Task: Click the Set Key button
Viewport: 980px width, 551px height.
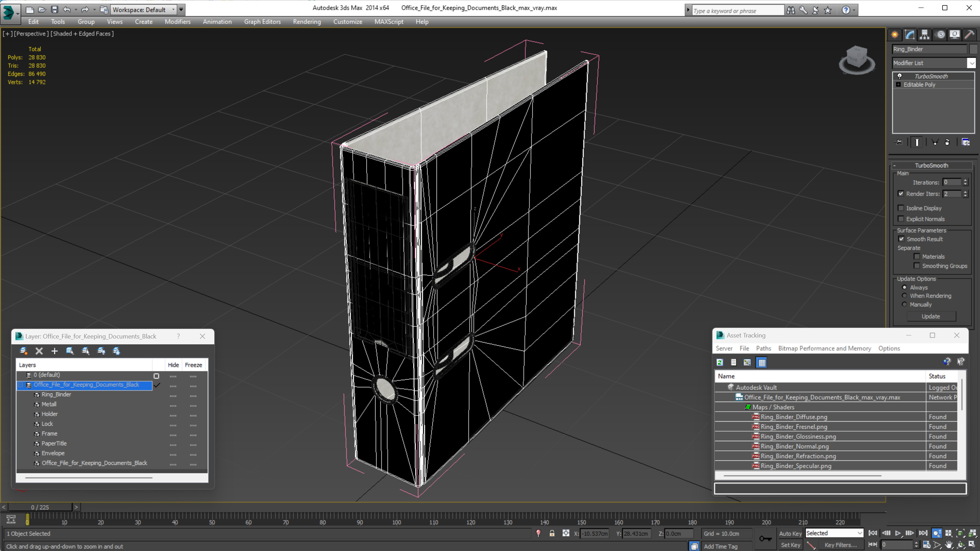Action: (x=790, y=545)
